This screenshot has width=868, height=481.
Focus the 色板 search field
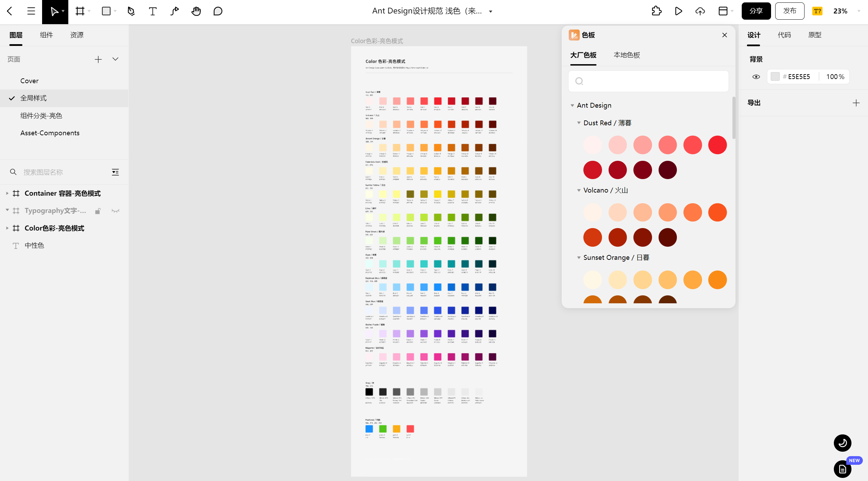pos(648,81)
